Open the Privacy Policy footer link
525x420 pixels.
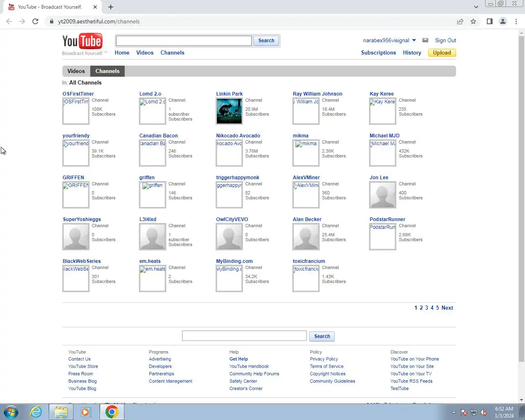[324, 359]
